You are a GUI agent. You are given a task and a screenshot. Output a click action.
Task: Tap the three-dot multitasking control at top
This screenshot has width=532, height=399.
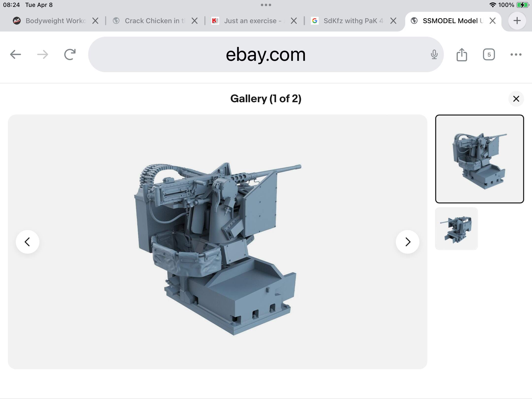(266, 5)
